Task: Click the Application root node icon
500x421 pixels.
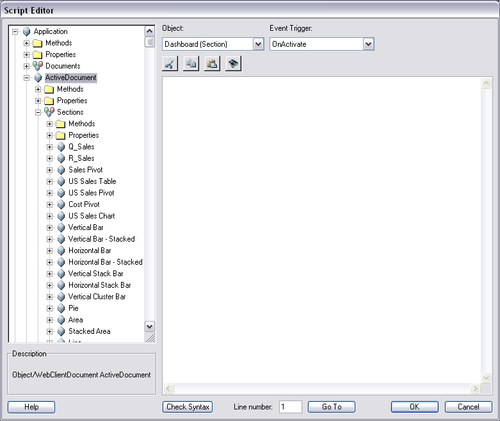Action: click(x=26, y=32)
